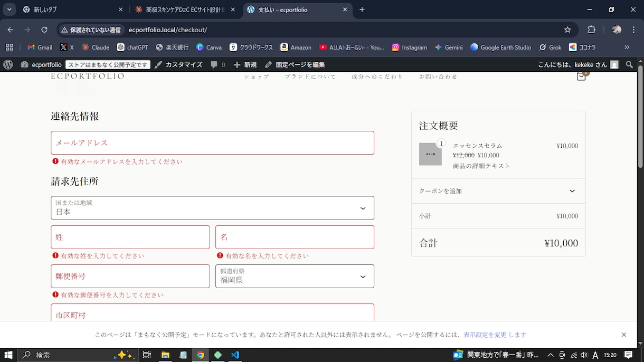Open Google Earth Studio bookmark
Image resolution: width=644 pixels, height=362 pixels.
pos(500,47)
